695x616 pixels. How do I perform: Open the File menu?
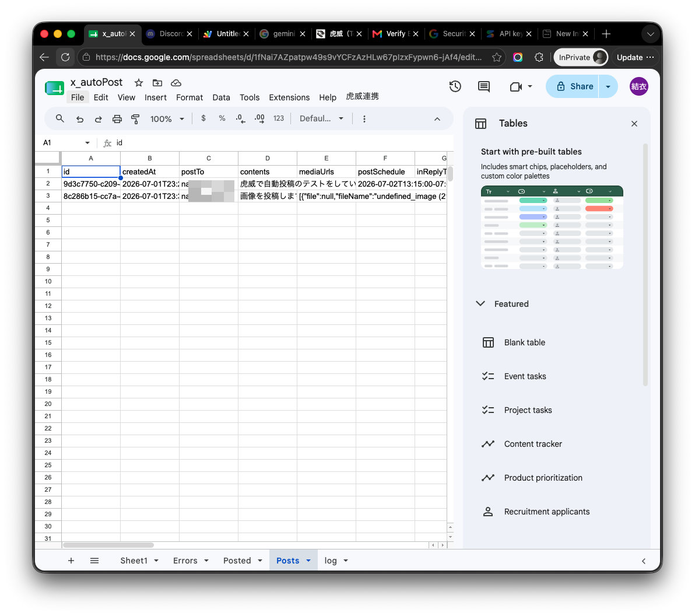78,97
